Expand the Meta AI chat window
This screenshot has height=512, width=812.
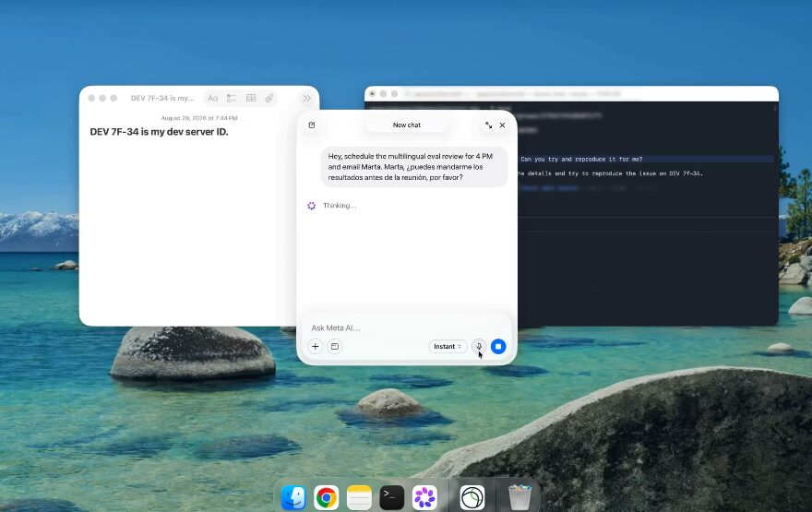coord(488,125)
